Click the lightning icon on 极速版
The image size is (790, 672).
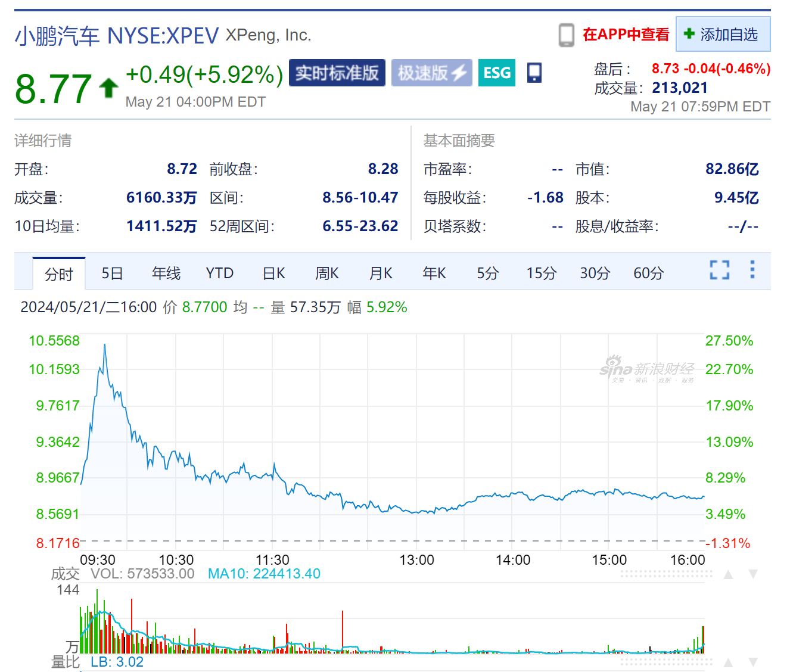click(458, 72)
